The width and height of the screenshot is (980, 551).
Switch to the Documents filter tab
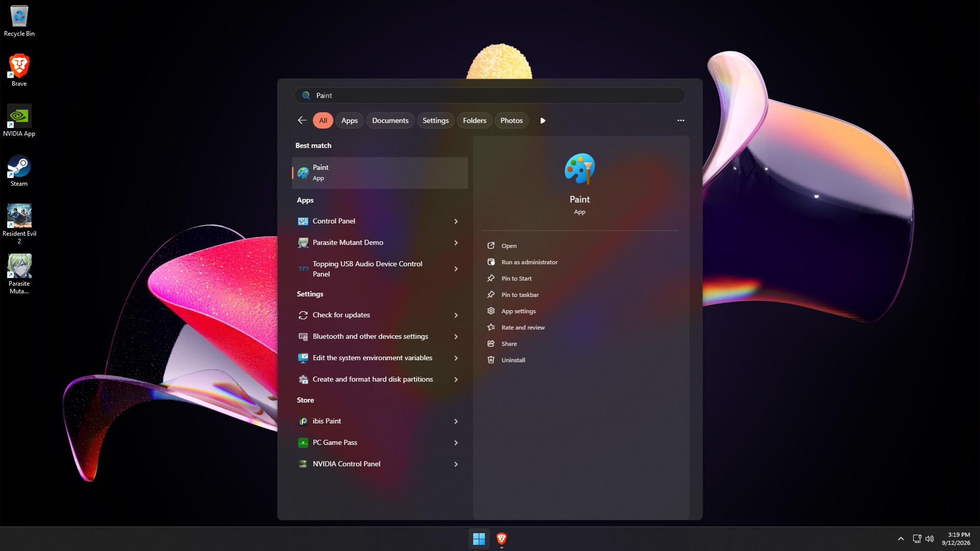[390, 120]
